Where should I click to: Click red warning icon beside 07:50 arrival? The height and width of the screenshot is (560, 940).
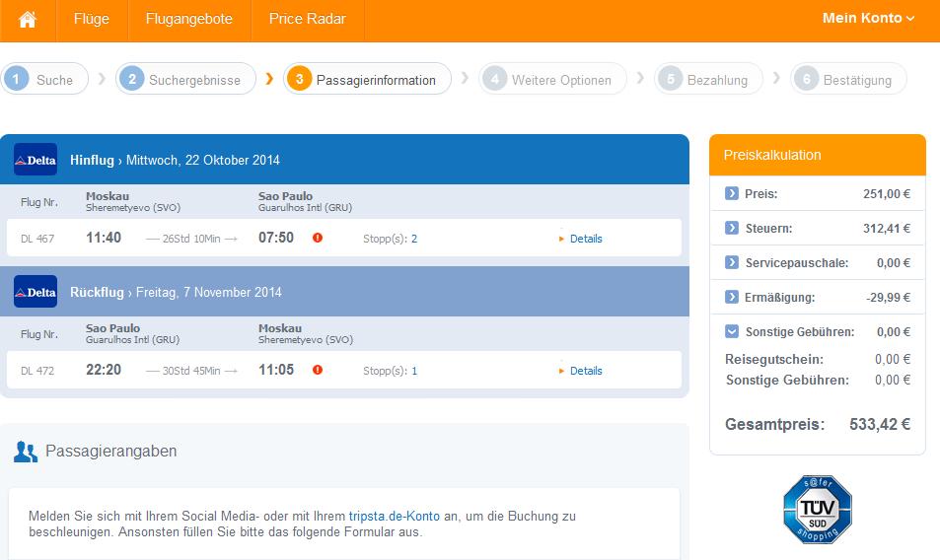coord(318,238)
